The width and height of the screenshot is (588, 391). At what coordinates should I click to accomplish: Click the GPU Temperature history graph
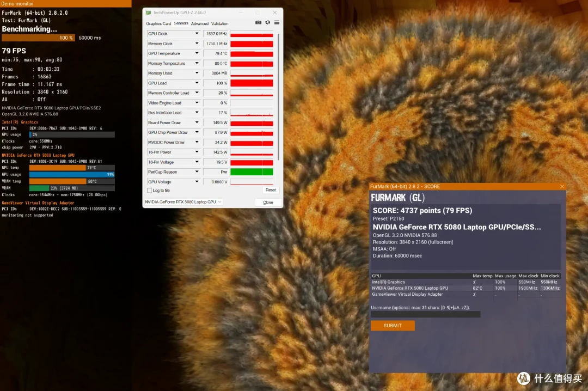point(252,53)
